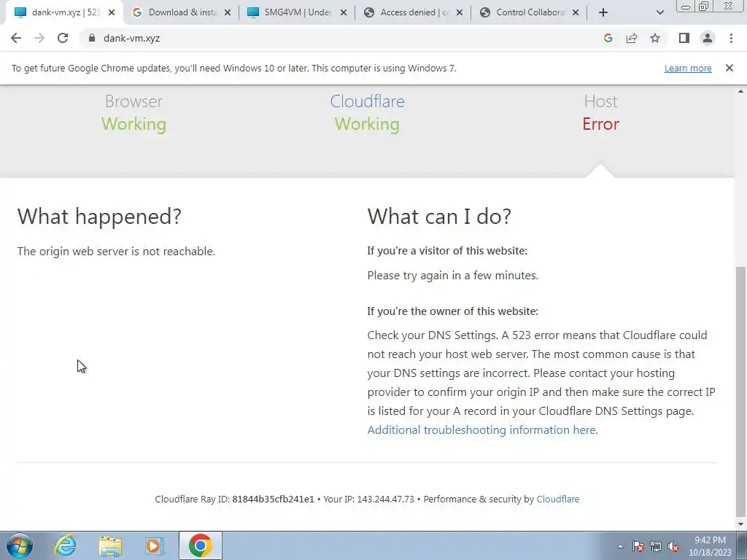The width and height of the screenshot is (747, 560).
Task: Click the 'What happened?' heading
Action: [99, 216]
